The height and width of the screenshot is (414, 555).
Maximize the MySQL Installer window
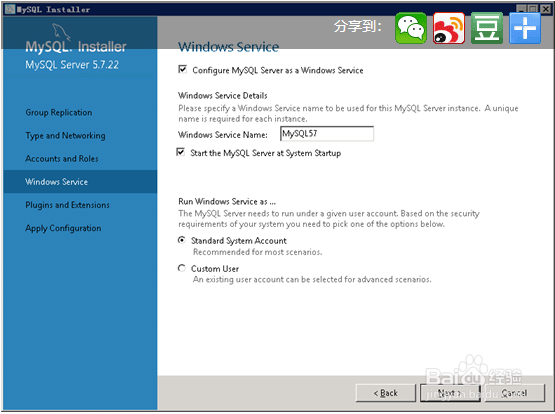pyautogui.click(x=533, y=9)
